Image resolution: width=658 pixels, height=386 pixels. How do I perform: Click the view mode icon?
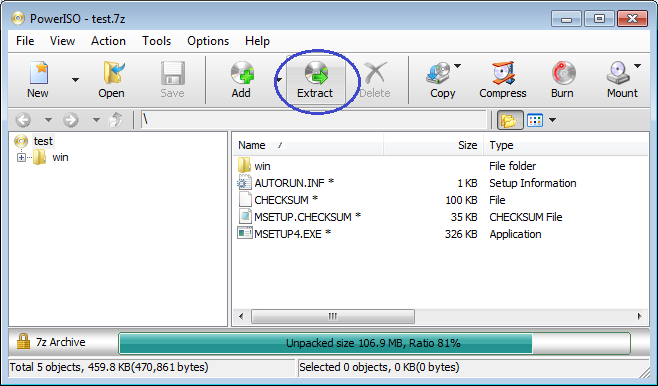click(x=535, y=120)
